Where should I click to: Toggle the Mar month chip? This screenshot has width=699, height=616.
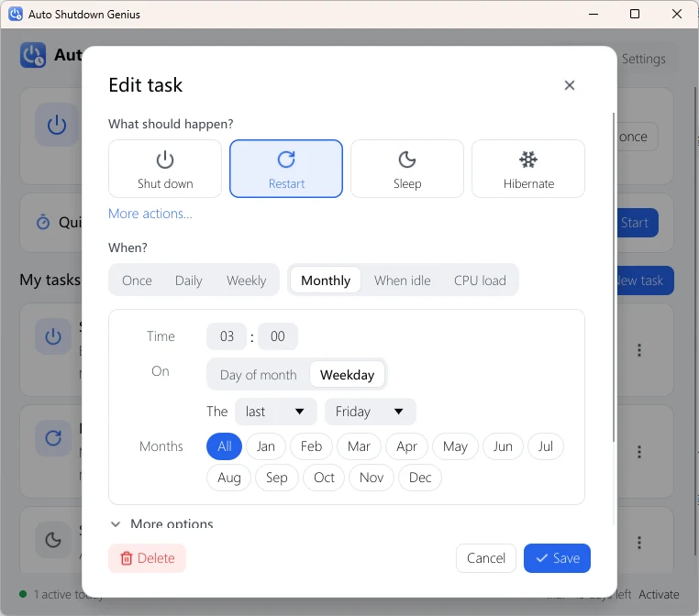tap(359, 446)
